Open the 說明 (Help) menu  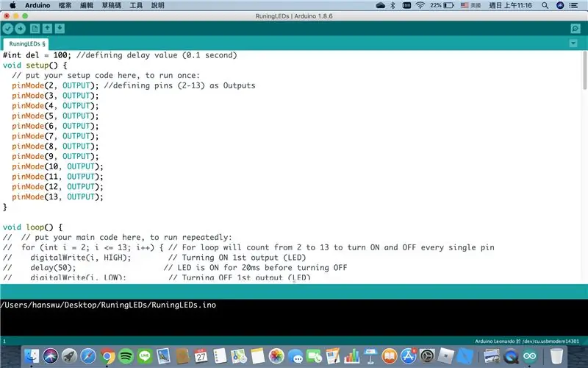tap(157, 5)
